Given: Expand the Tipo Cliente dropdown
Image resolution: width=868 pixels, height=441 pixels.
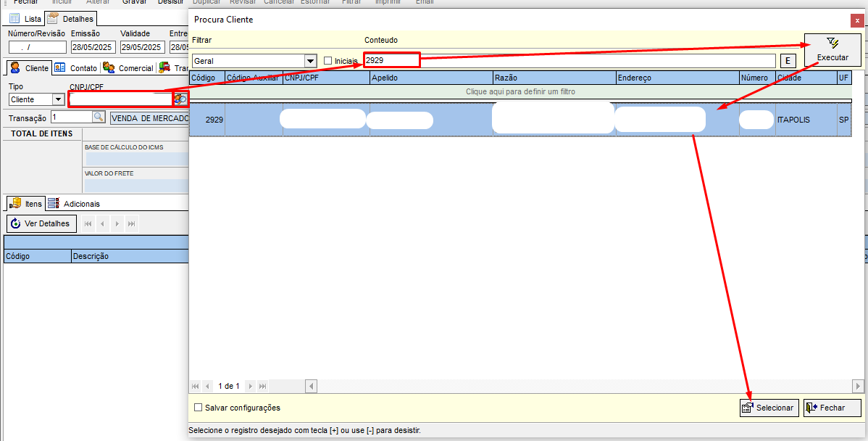Looking at the screenshot, I should click(59, 99).
